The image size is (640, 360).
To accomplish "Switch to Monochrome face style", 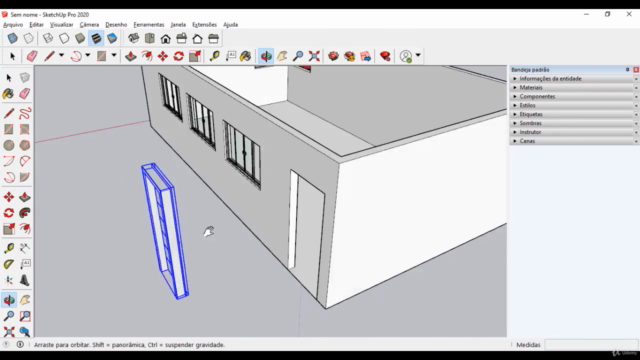I will (112, 38).
